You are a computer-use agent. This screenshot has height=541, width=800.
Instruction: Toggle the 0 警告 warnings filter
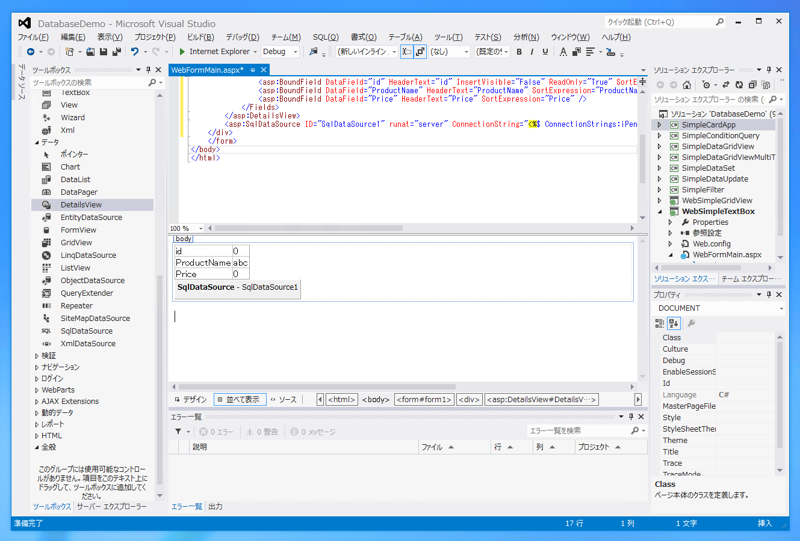tap(262, 432)
